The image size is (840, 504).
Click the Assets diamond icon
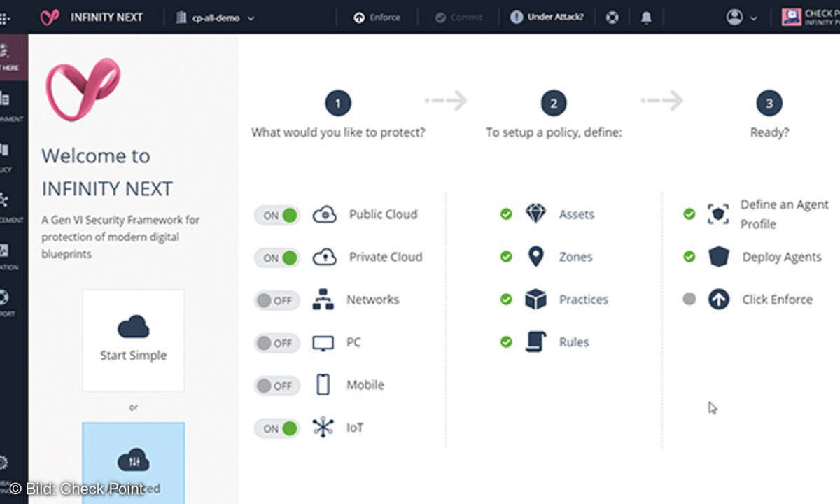click(535, 214)
